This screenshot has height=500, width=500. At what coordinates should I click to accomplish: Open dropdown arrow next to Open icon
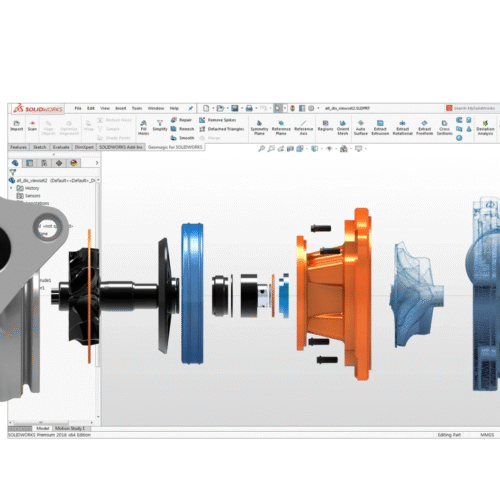point(228,108)
